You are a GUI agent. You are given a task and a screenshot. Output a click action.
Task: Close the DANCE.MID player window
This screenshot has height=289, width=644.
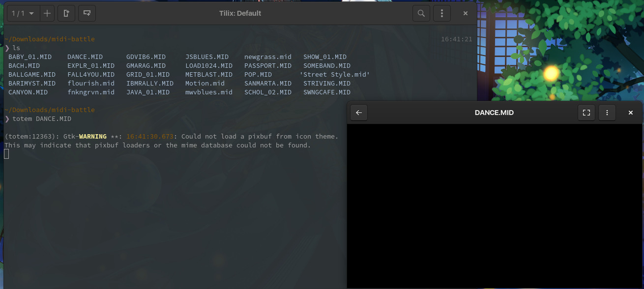(631, 113)
